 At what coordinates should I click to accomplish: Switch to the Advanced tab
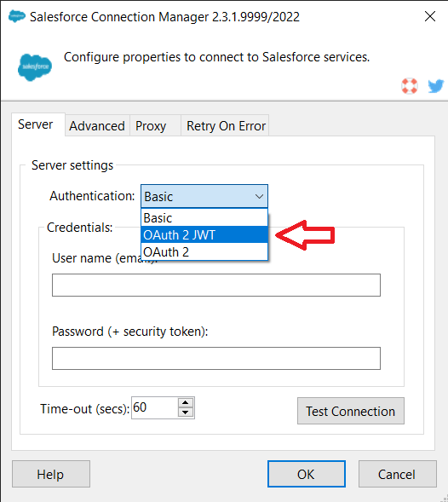(x=97, y=126)
